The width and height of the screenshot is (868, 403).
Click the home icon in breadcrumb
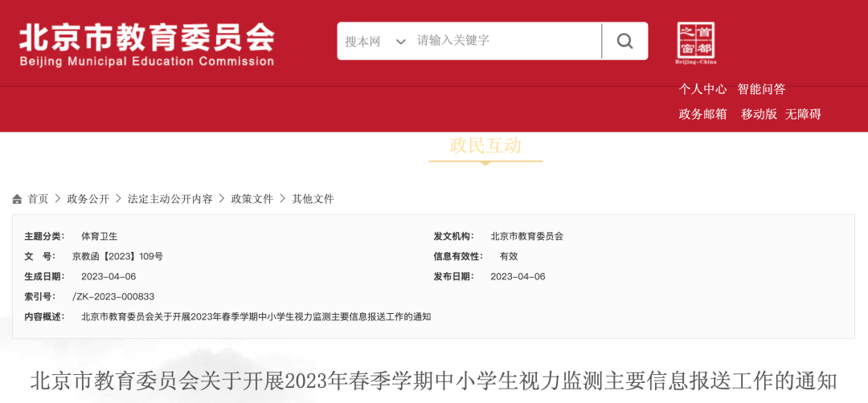click(17, 200)
